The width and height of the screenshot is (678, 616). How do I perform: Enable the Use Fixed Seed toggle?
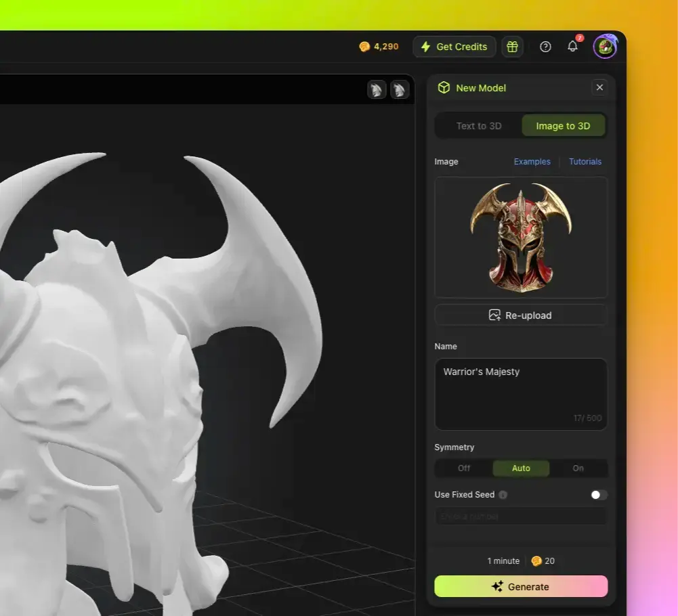pos(599,495)
